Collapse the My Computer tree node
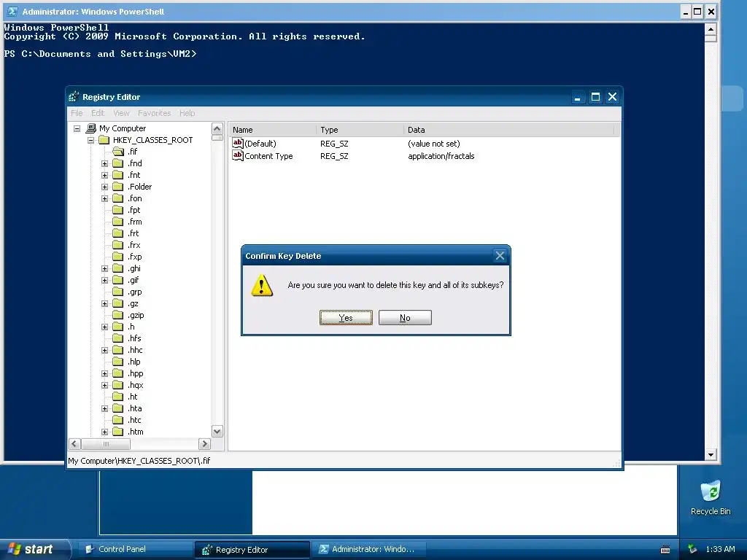The image size is (747, 560). (x=77, y=128)
